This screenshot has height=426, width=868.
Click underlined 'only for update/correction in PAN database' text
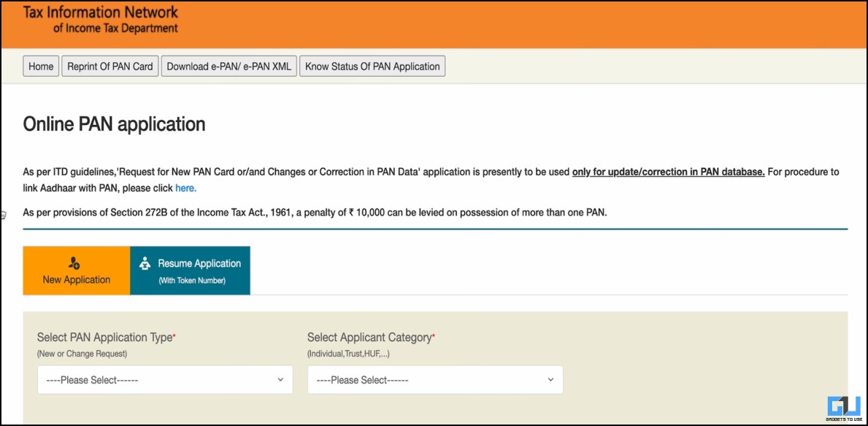click(668, 172)
